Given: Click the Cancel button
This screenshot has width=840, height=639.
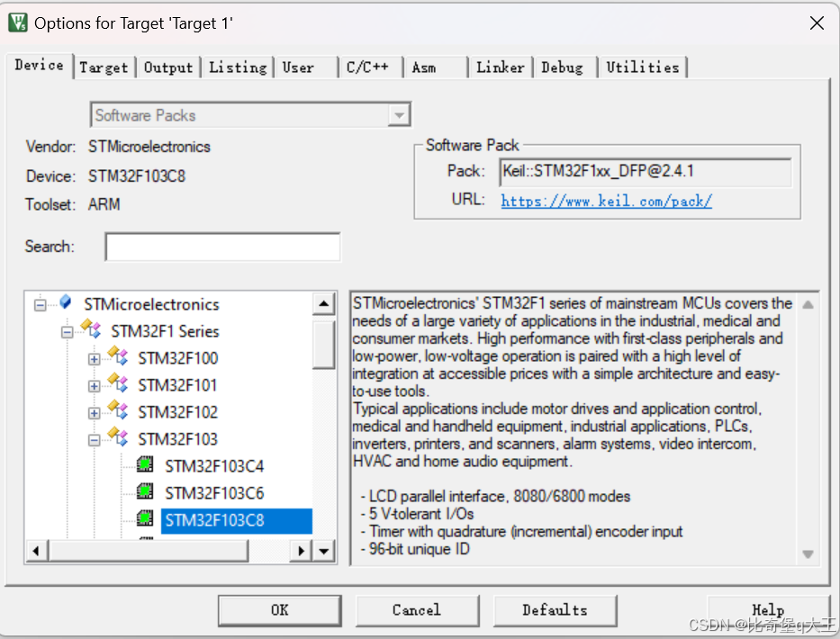Looking at the screenshot, I should (417, 610).
